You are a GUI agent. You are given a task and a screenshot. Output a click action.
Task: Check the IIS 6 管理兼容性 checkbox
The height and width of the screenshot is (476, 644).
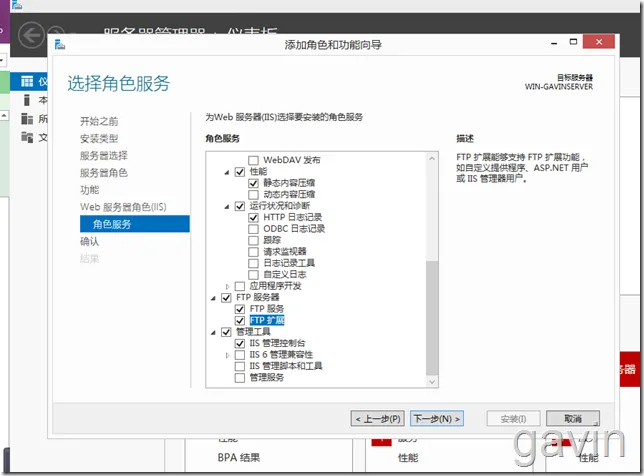tap(240, 354)
